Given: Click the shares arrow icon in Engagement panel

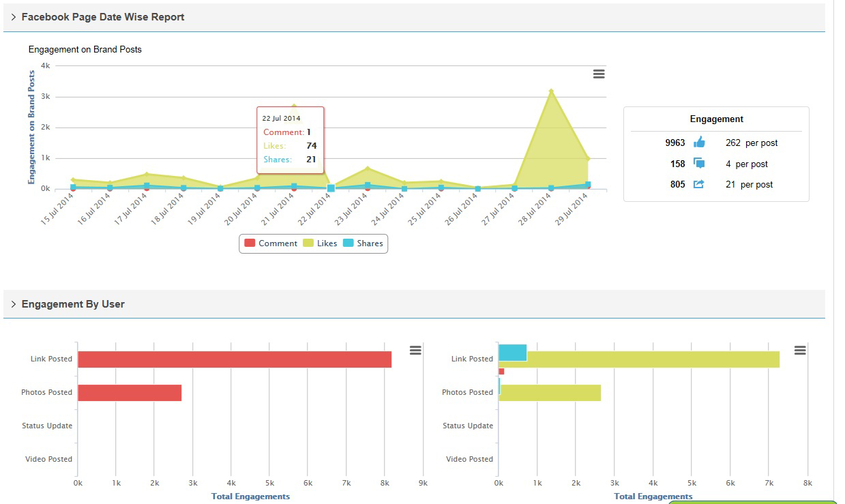Looking at the screenshot, I should click(699, 184).
